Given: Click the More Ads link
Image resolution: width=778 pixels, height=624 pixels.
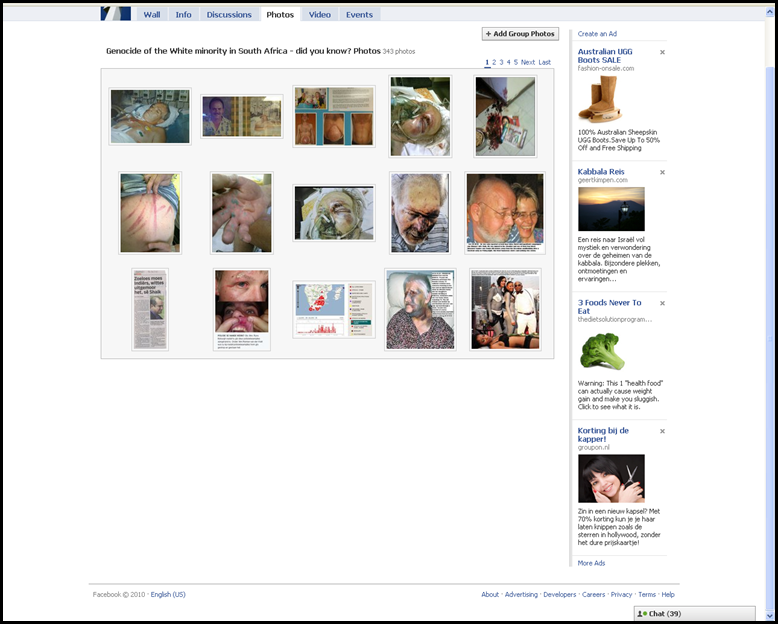Looking at the screenshot, I should (x=591, y=563).
